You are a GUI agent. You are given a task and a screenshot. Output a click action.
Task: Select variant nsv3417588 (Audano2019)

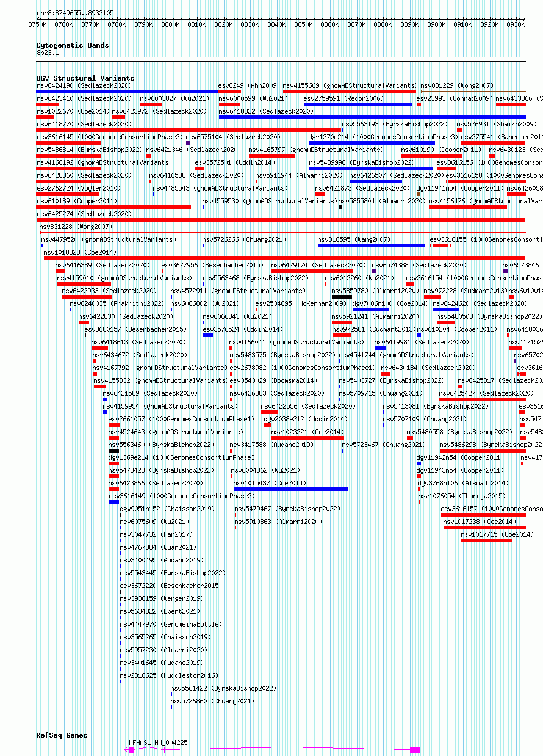pos(272,445)
